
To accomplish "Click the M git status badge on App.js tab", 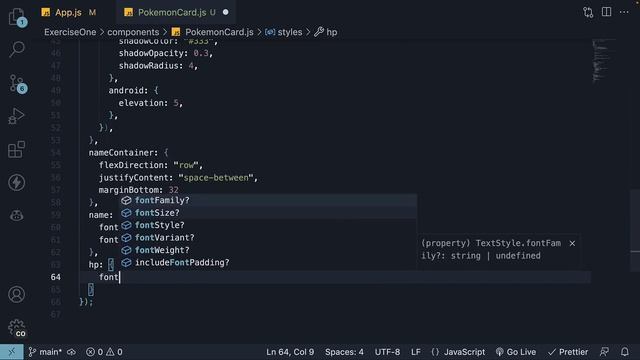I will tap(92, 12).
